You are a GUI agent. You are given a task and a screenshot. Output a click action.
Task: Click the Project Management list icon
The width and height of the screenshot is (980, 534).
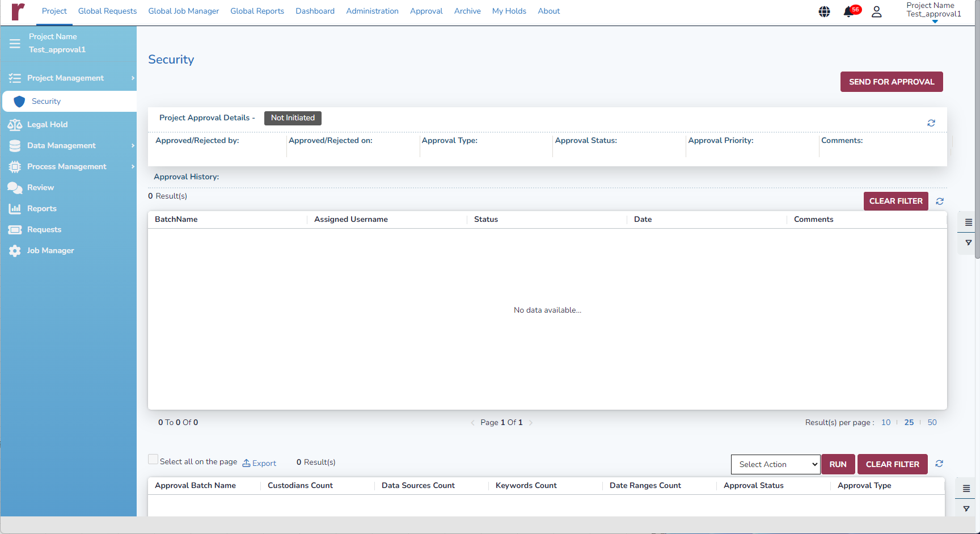15,78
